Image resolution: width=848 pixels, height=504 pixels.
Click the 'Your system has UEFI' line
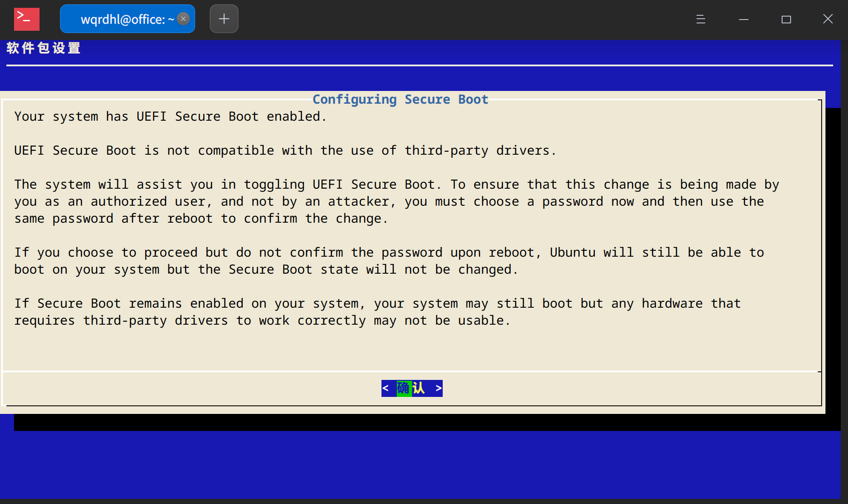tap(170, 116)
